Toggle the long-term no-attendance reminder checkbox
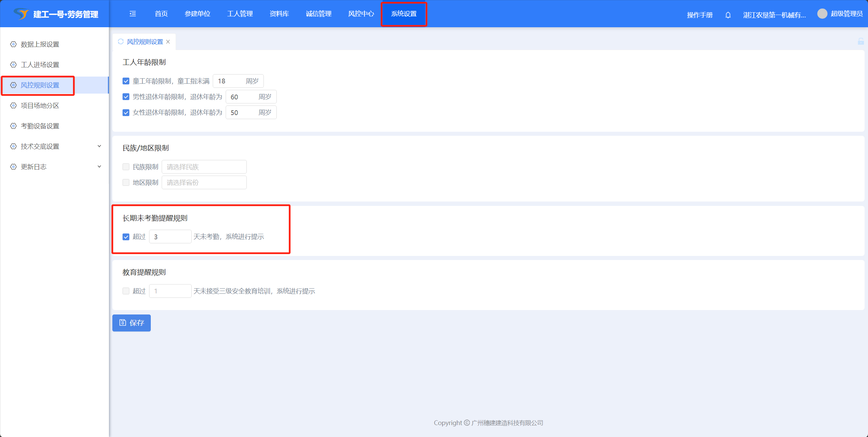 pyautogui.click(x=126, y=237)
